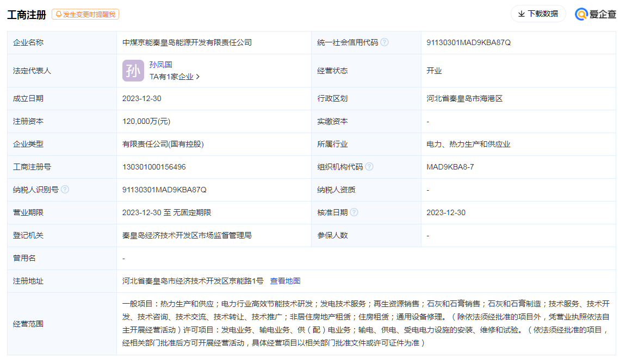The image size is (620, 364).
Task: Click the 经营范围 business scope paragraph
Action: click(x=366, y=323)
